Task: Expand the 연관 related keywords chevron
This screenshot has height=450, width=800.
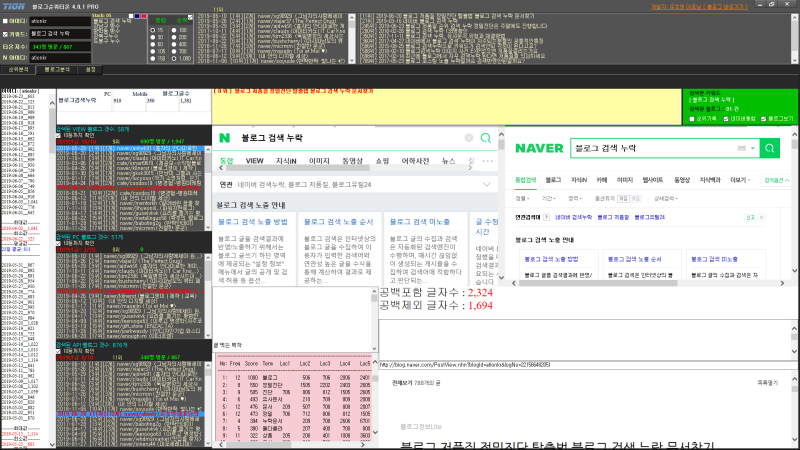Action: [487, 185]
